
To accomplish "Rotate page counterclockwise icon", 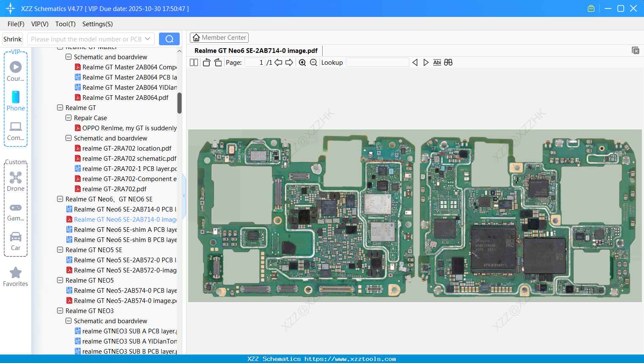I will coord(206,63).
